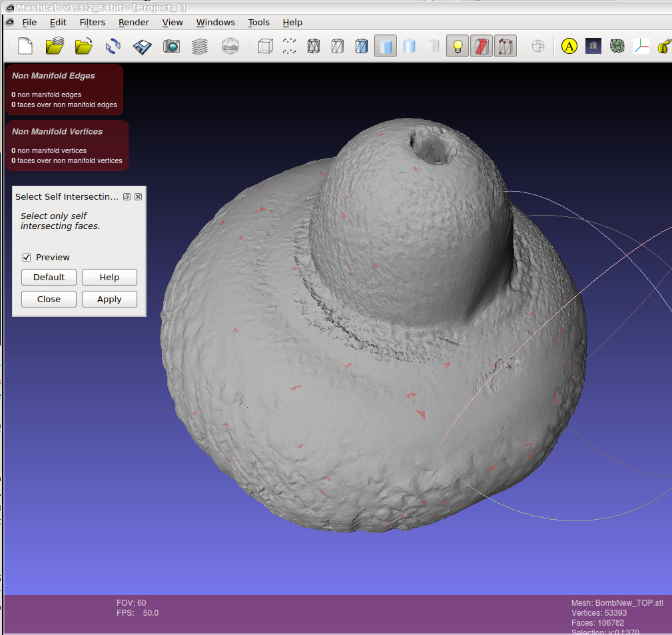Uncheck the Preview checkbox
The image size is (672, 635).
(26, 257)
